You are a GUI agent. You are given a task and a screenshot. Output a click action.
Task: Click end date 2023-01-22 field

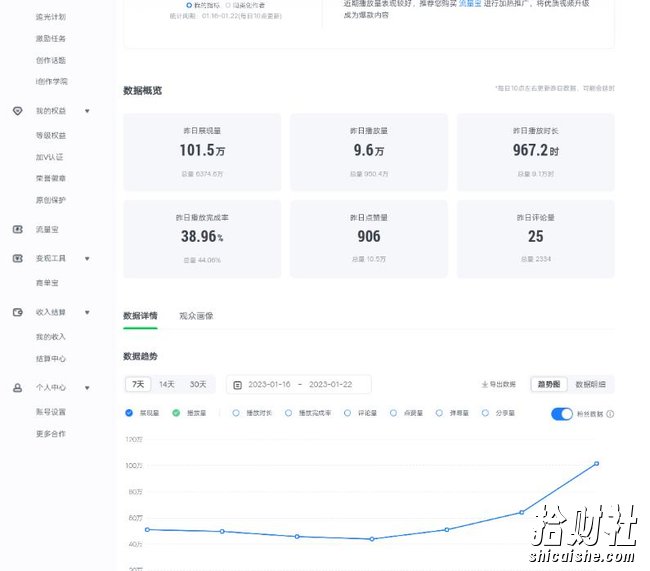(330, 384)
